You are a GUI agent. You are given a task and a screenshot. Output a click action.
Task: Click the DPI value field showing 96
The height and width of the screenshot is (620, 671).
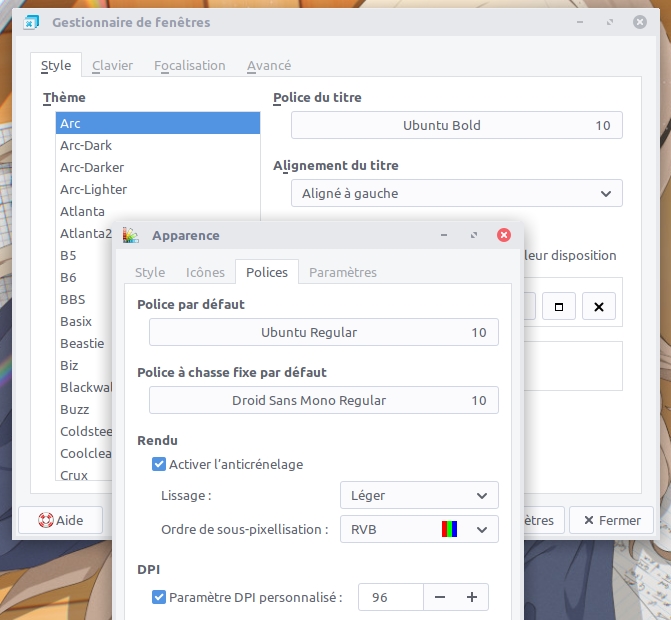[x=391, y=597]
